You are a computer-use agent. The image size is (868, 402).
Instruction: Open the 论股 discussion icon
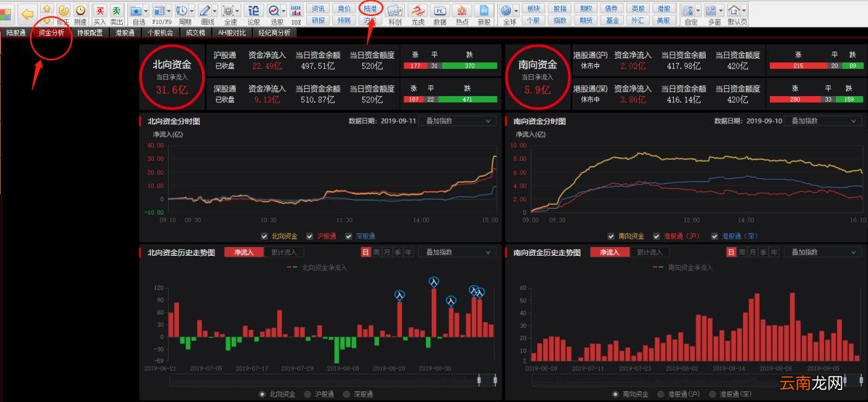click(254, 11)
